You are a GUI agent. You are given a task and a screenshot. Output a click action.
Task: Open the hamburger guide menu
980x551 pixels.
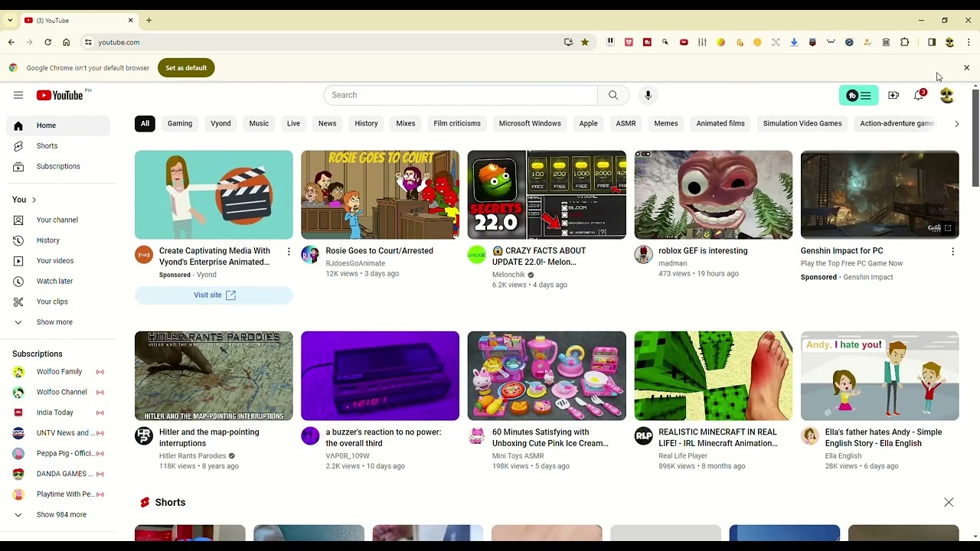pos(18,95)
